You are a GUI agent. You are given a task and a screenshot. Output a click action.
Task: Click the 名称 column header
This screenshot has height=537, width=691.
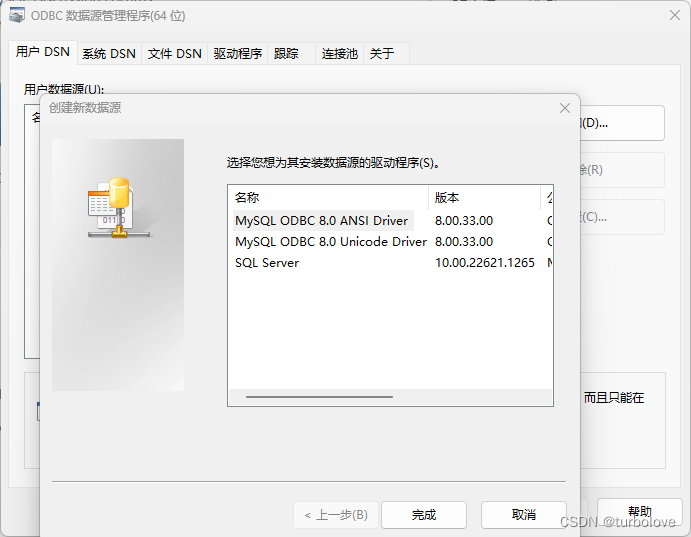328,198
